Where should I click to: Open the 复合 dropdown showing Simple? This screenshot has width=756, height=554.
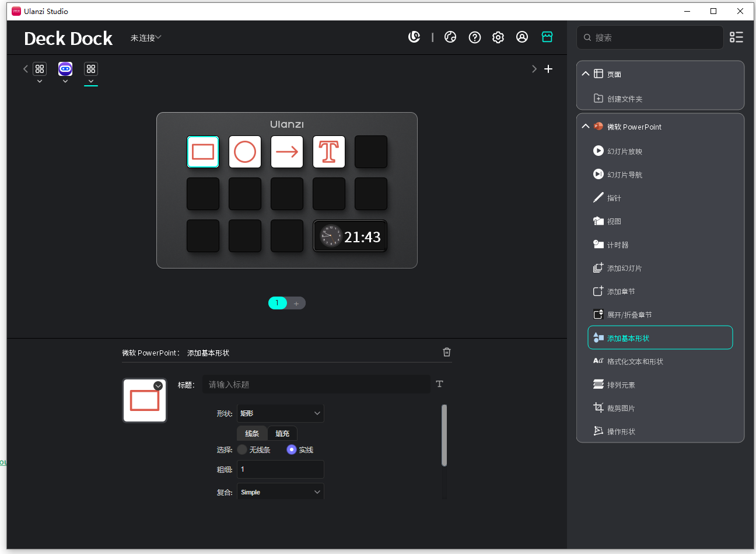[280, 492]
